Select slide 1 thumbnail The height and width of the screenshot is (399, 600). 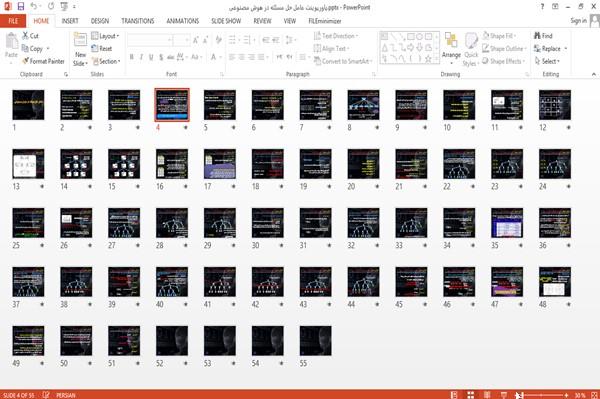28,105
